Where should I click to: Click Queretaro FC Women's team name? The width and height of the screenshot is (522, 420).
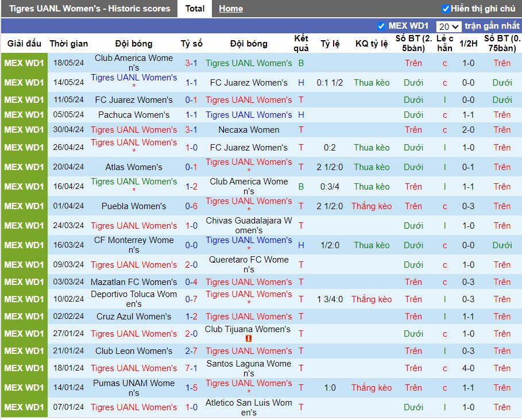click(x=249, y=264)
